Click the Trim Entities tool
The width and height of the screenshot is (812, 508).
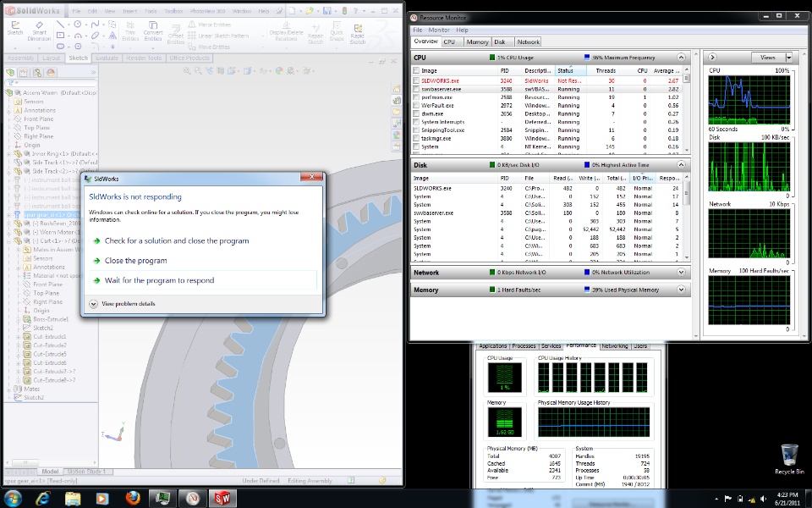coord(130,31)
